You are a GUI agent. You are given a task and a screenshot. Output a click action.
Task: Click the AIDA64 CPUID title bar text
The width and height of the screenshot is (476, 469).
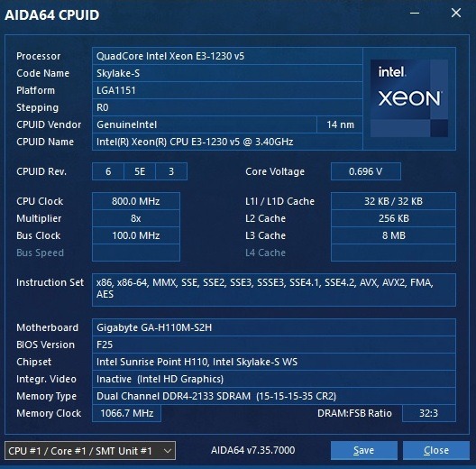[x=52, y=15]
